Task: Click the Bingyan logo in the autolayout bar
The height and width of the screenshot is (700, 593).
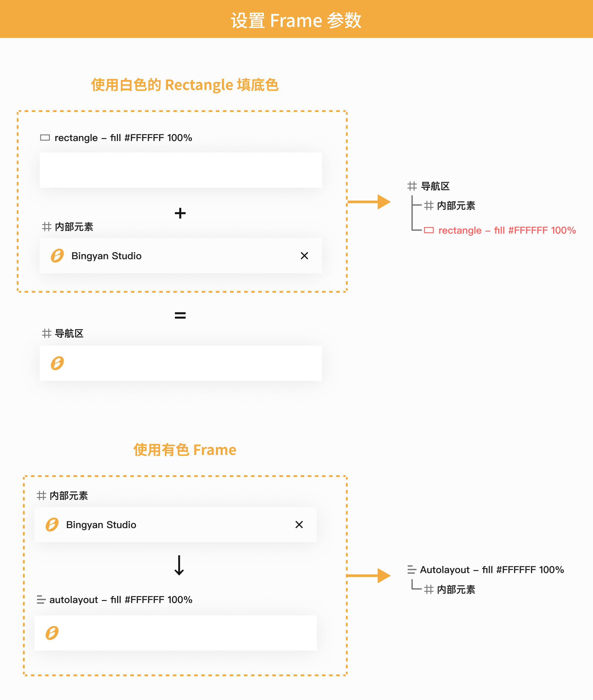Action: click(52, 633)
